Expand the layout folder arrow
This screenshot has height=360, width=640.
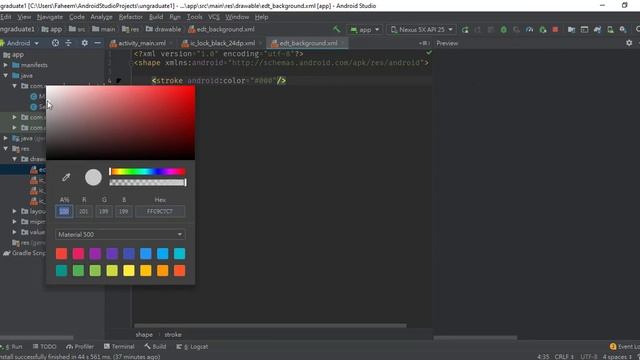(15, 211)
